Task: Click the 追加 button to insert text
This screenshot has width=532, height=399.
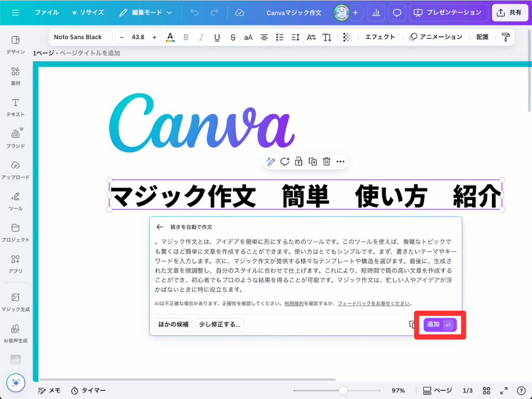Action: point(440,324)
